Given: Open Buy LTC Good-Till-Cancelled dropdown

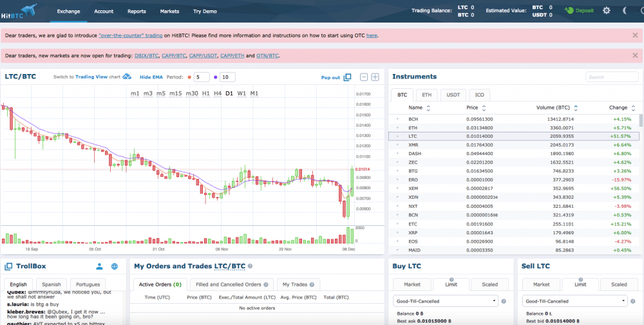Looking at the screenshot, I should pyautogui.click(x=446, y=301).
